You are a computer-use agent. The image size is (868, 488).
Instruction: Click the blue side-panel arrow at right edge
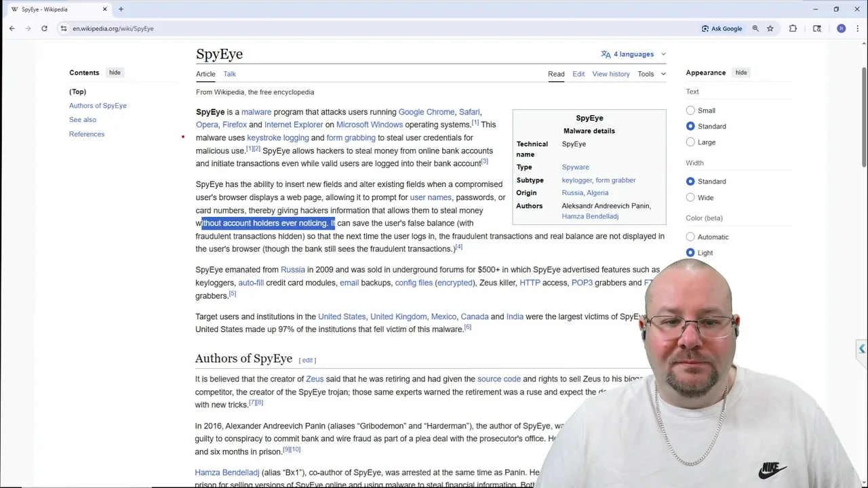pos(862,348)
